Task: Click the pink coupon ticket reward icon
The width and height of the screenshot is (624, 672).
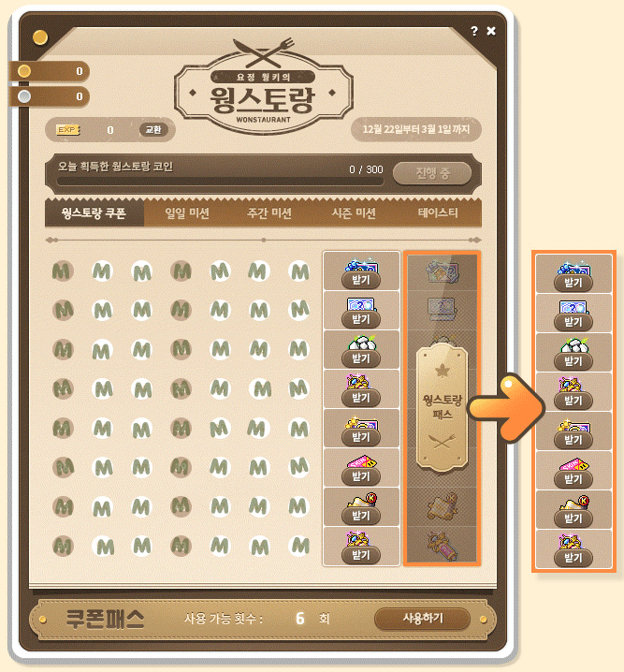Action: click(x=361, y=461)
